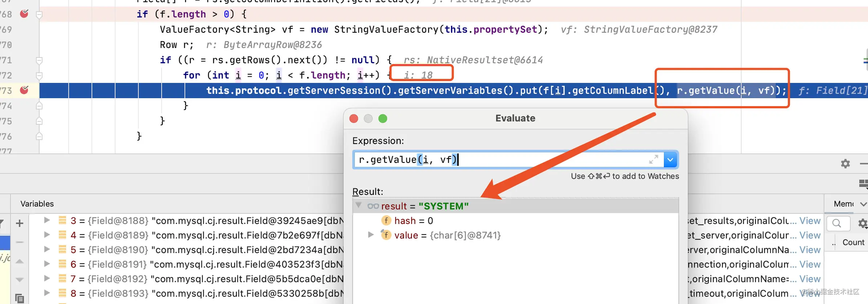The height and width of the screenshot is (304, 868).
Task: Move watch up with arrow icon
Action: (x=20, y=261)
